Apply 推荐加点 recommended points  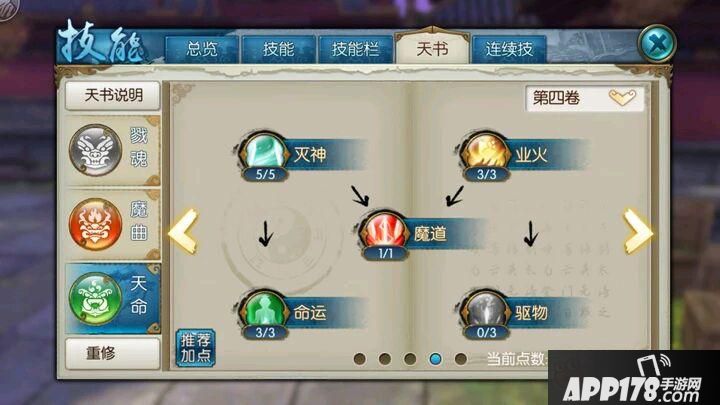click(x=196, y=348)
